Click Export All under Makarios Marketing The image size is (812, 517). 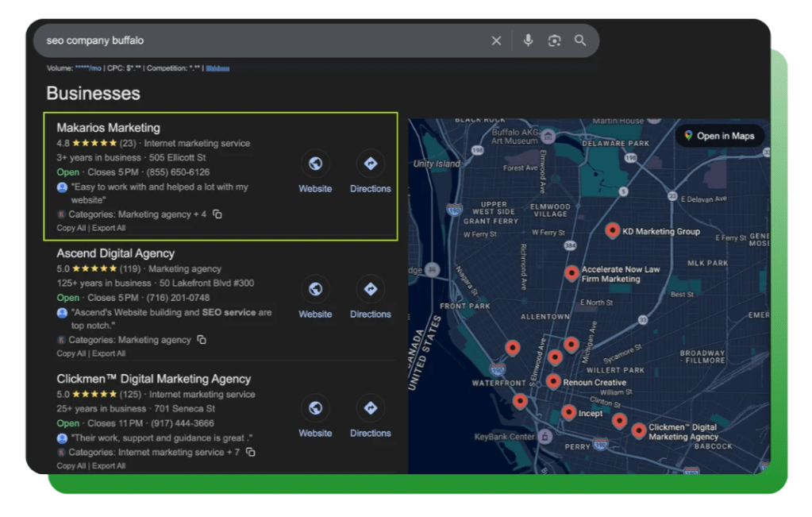(109, 228)
